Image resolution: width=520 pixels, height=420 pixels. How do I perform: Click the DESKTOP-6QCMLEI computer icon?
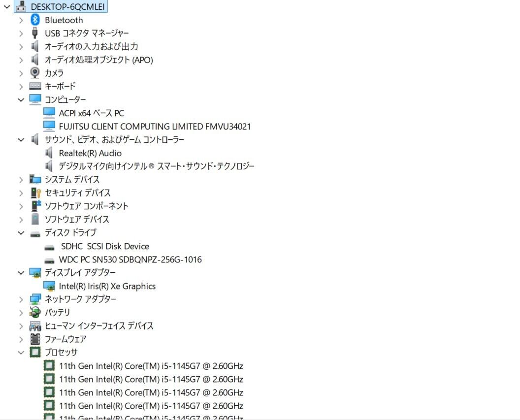click(21, 6)
